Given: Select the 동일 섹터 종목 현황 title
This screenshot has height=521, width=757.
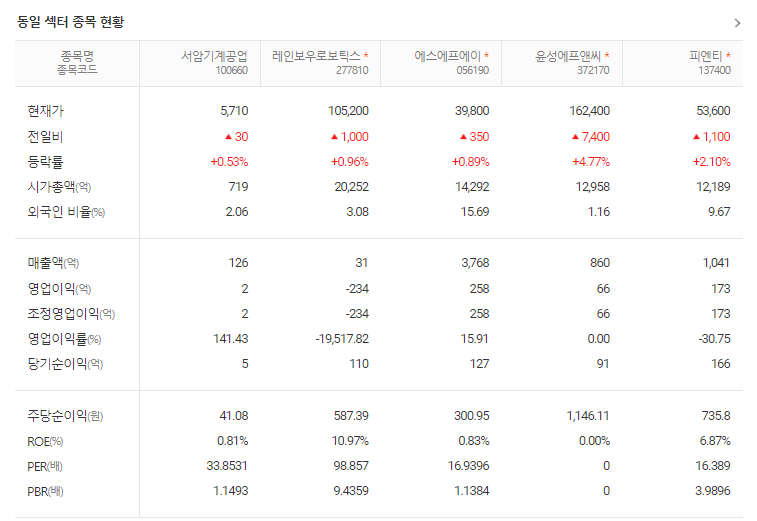Looking at the screenshot, I should click(x=70, y=22).
